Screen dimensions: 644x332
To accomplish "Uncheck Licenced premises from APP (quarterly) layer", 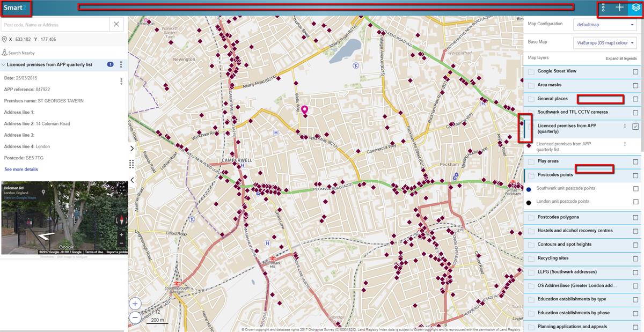I will (x=635, y=127).
